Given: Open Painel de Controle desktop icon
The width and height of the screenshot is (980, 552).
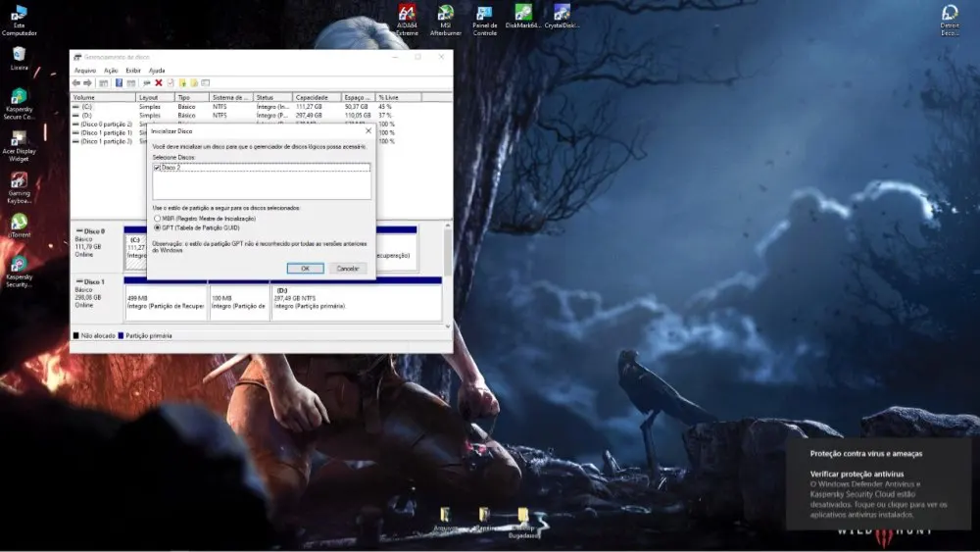Looking at the screenshot, I should point(484,20).
